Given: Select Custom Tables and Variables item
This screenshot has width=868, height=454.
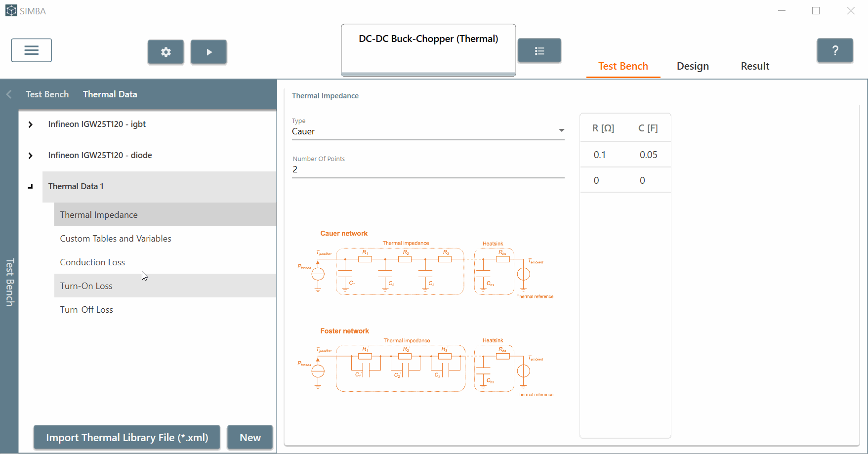Looking at the screenshot, I should pyautogui.click(x=116, y=239).
